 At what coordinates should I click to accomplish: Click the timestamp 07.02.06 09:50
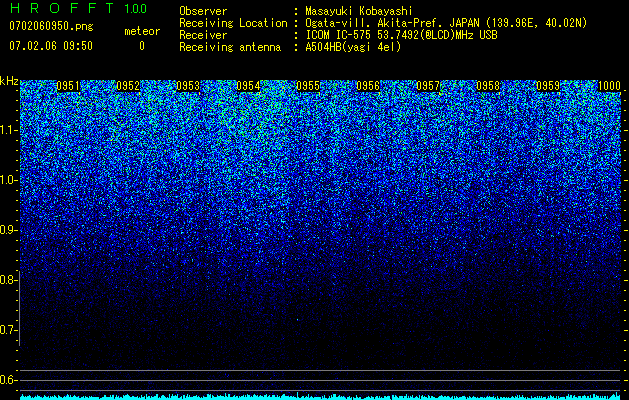pos(51,46)
